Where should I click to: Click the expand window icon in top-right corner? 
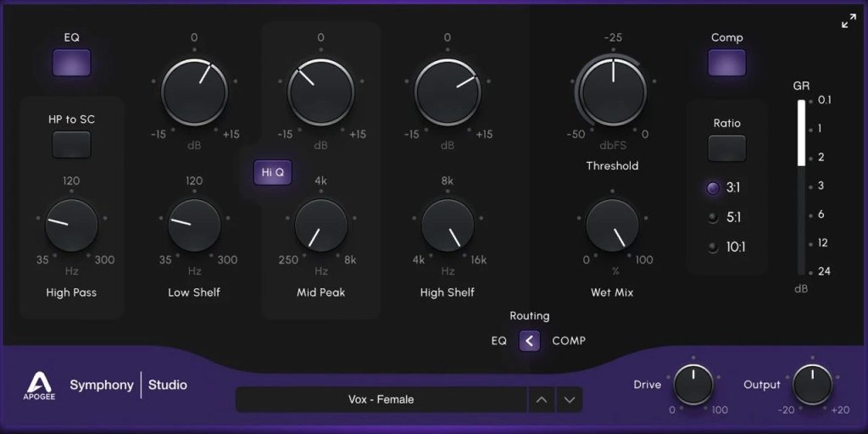click(x=849, y=21)
